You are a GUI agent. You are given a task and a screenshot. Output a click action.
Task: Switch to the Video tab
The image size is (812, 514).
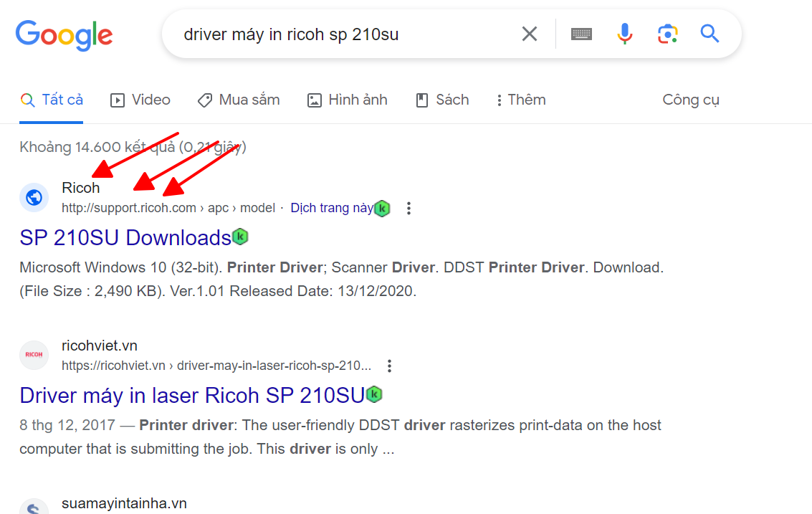coord(140,100)
